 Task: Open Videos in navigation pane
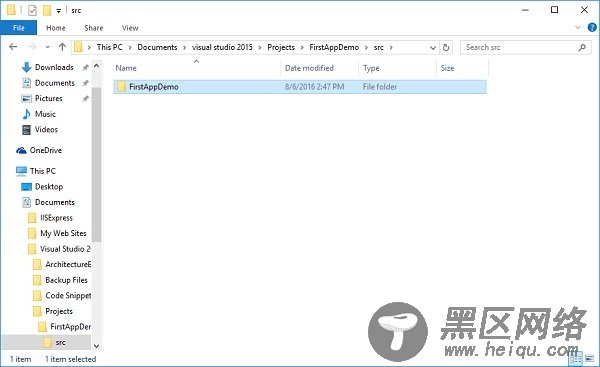[46, 129]
